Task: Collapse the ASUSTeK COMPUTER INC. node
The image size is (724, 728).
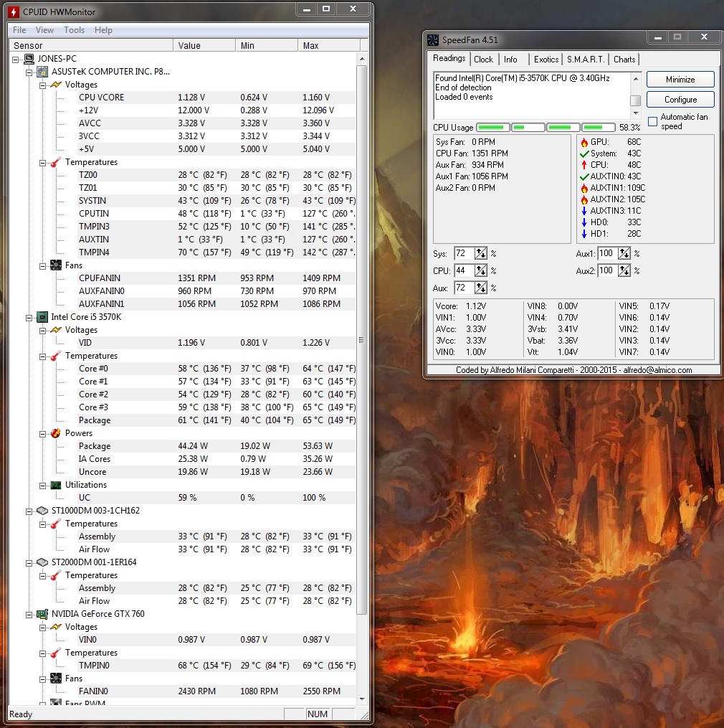Action: [29, 72]
